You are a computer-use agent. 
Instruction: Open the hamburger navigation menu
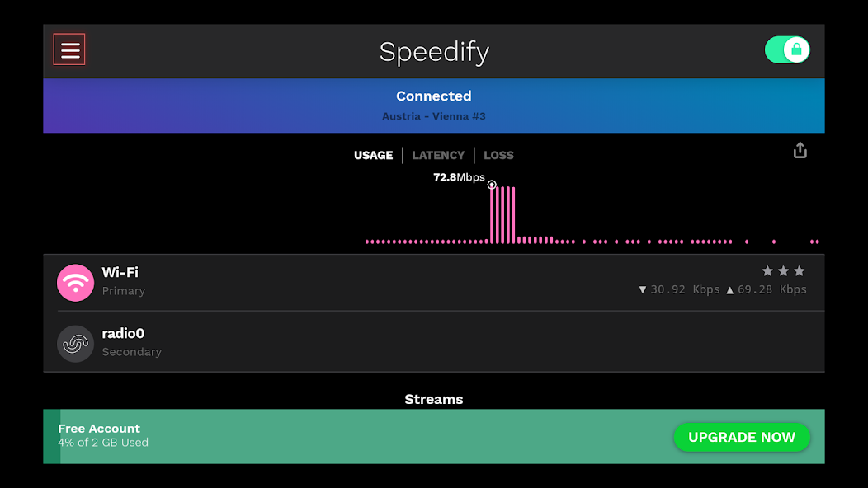tap(69, 49)
